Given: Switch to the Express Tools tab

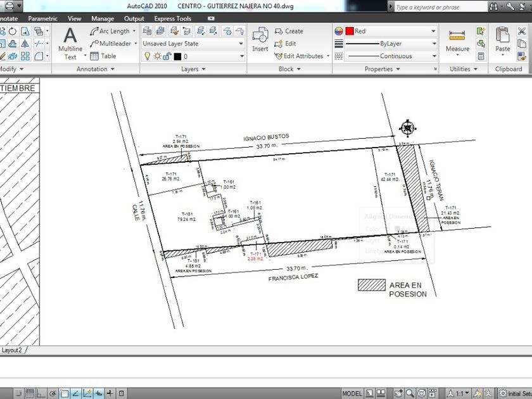Looking at the screenshot, I should point(173,19).
